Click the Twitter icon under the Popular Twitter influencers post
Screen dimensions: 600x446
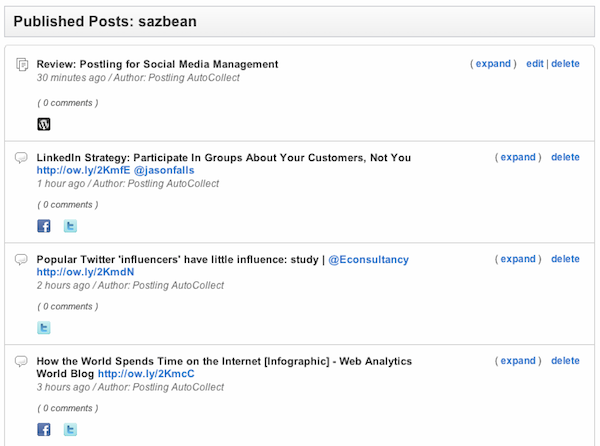click(44, 328)
